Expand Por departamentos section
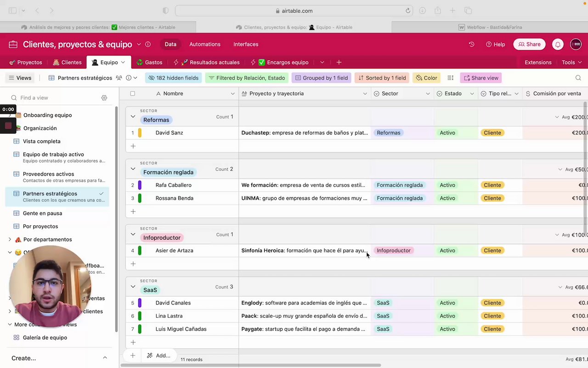The image size is (588, 368). (x=10, y=239)
